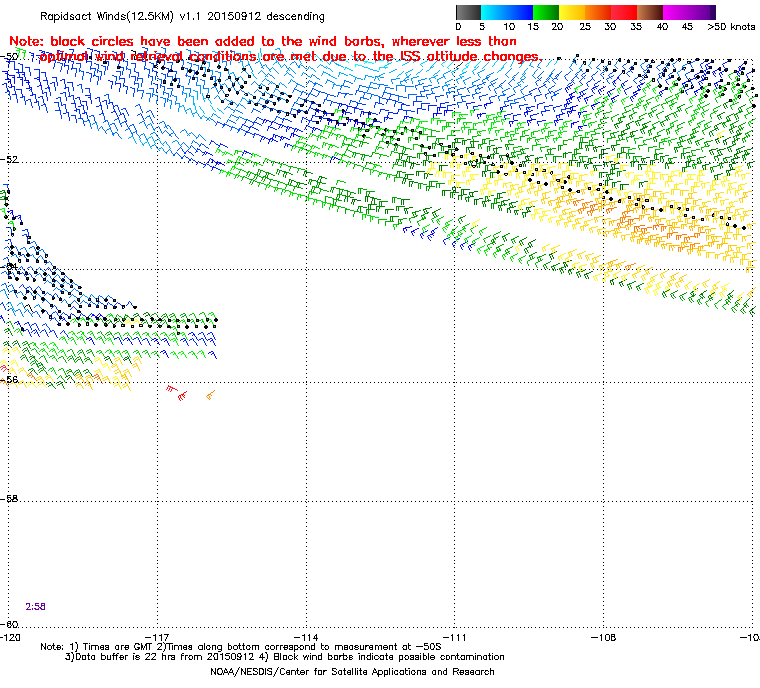The width and height of the screenshot is (760, 688).
Task: Click the red 'Note: black circles' warning line
Action: tap(263, 41)
